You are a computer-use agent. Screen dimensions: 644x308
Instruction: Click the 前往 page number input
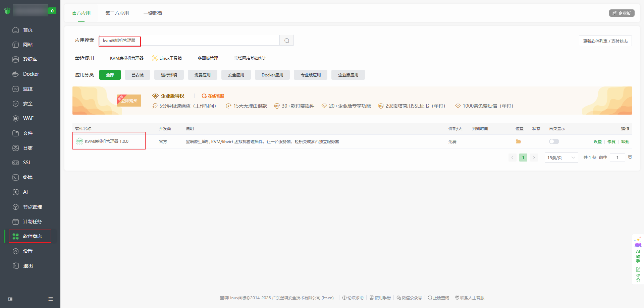pyautogui.click(x=617, y=158)
